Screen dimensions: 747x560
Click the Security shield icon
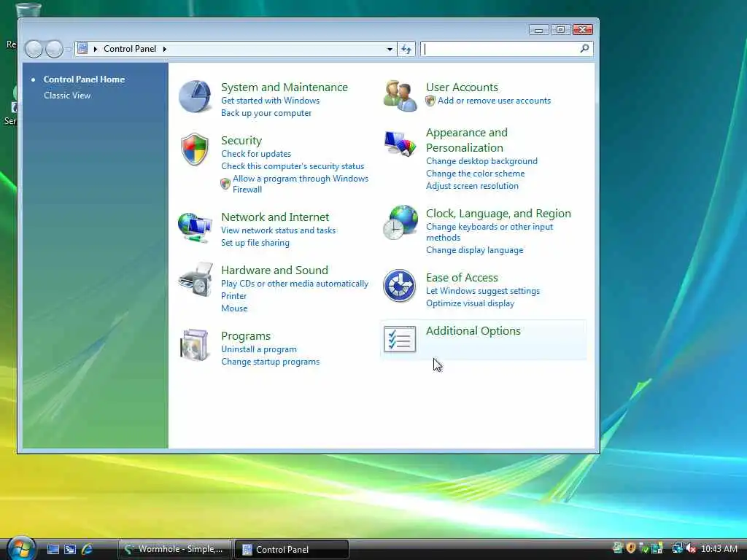click(x=195, y=149)
